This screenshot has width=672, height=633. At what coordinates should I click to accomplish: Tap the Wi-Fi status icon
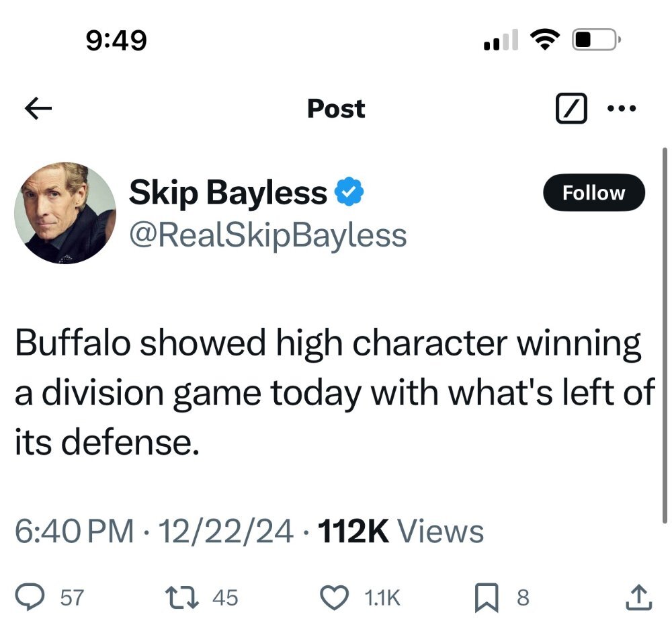pos(545,40)
